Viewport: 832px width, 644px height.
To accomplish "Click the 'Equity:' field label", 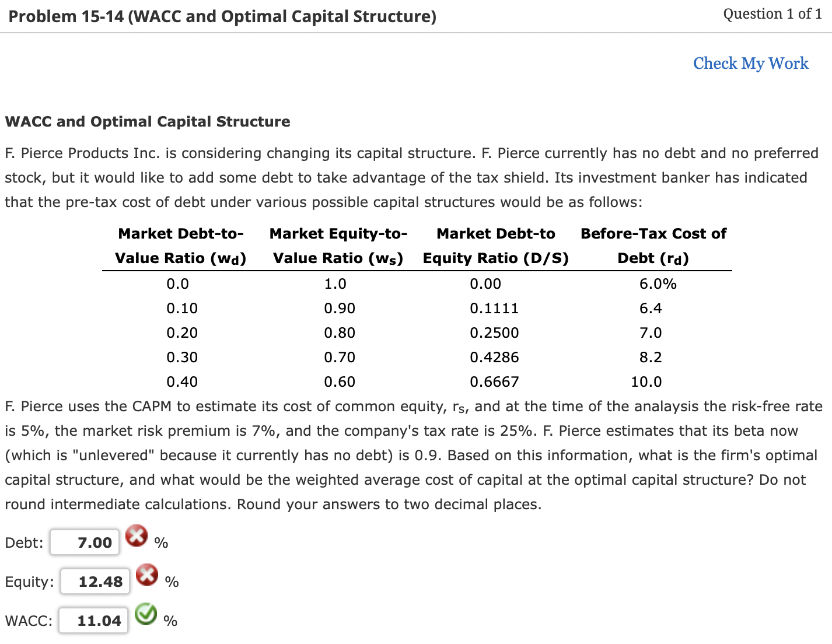I will pos(29,582).
